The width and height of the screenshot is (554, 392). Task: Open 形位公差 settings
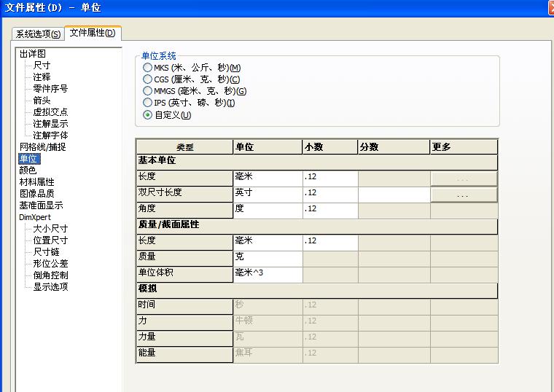coord(50,264)
